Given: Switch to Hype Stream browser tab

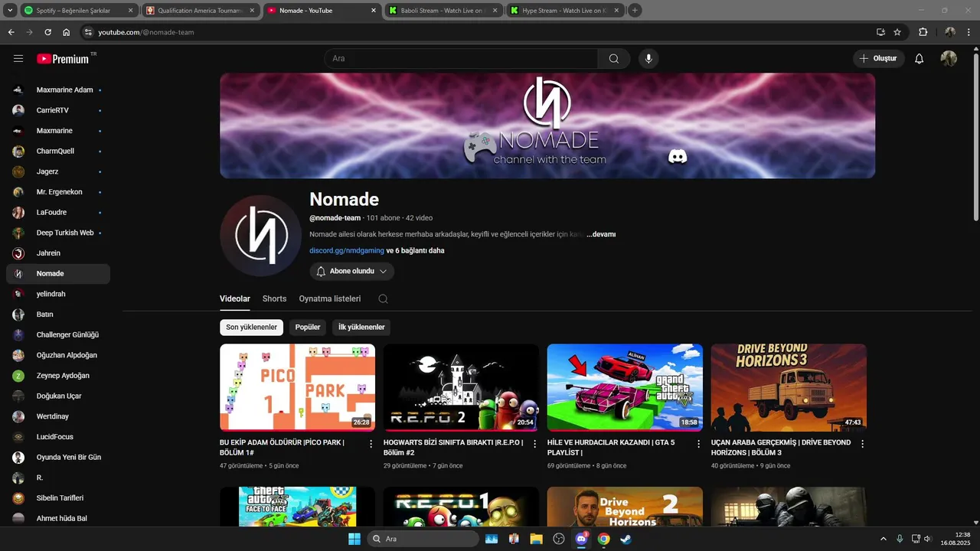Looking at the screenshot, I should [566, 11].
